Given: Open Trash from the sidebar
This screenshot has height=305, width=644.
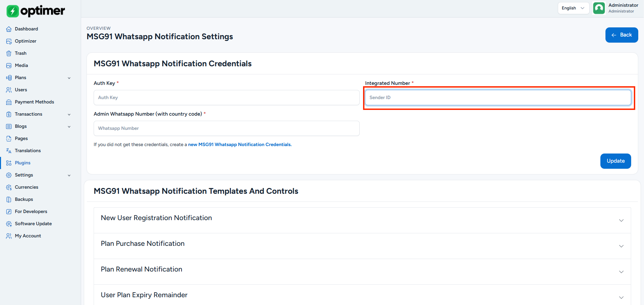Looking at the screenshot, I should click(21, 53).
